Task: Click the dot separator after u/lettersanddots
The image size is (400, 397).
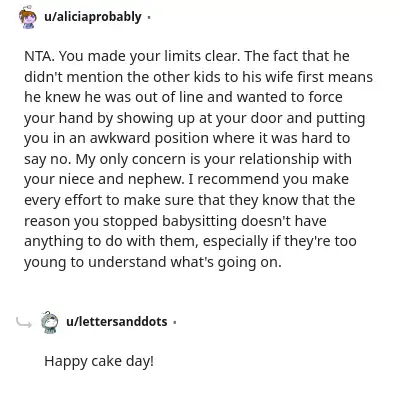Action: click(x=175, y=322)
